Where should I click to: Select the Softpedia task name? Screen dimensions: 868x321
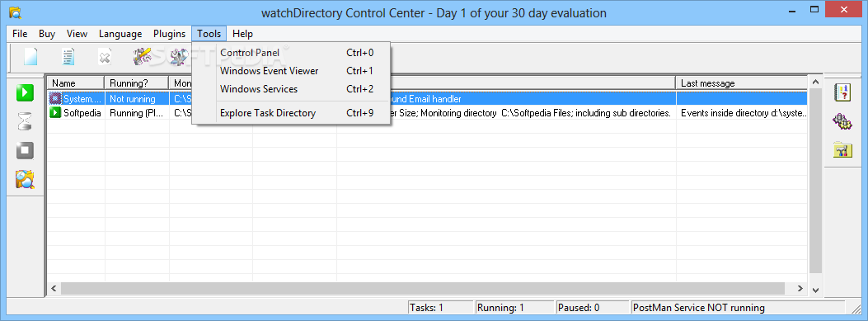[82, 113]
